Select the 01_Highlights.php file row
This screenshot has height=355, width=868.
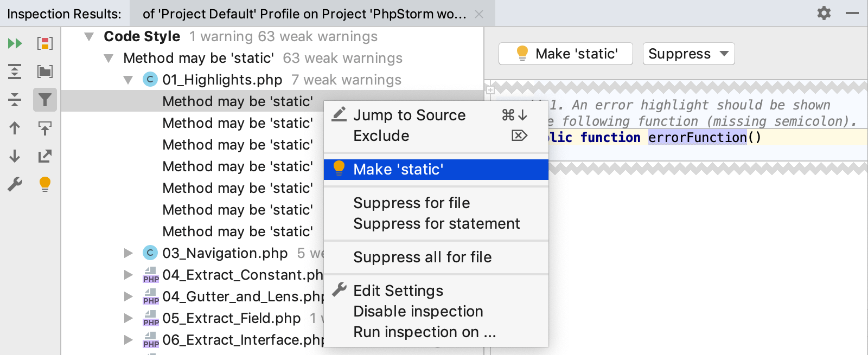(272, 80)
